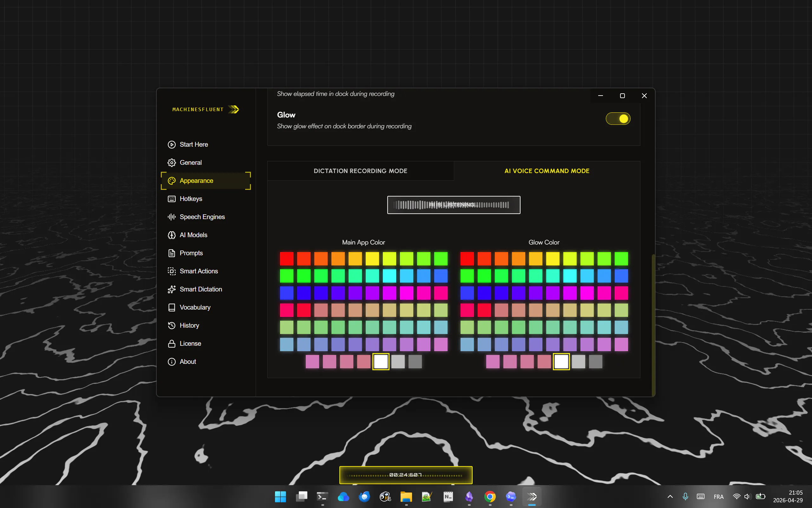Go to Speech Engines label
Screen dimensions: 812x508
[202, 217]
